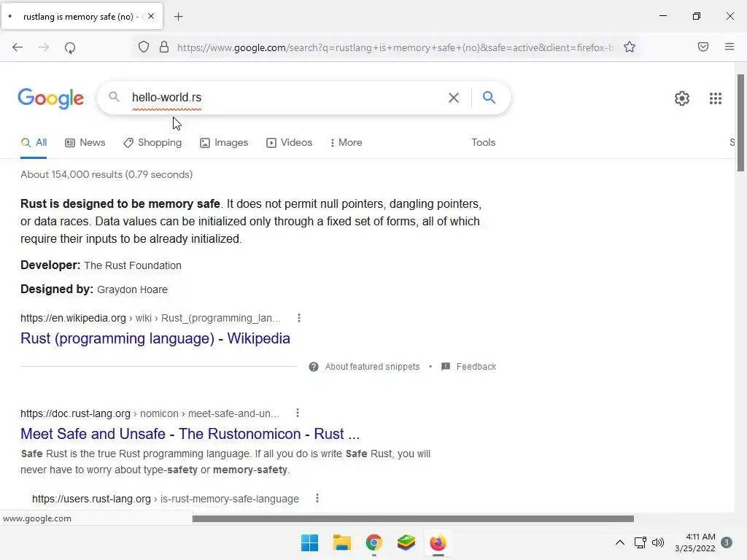Open Windows Start menu
The image size is (747, 560).
(x=309, y=542)
